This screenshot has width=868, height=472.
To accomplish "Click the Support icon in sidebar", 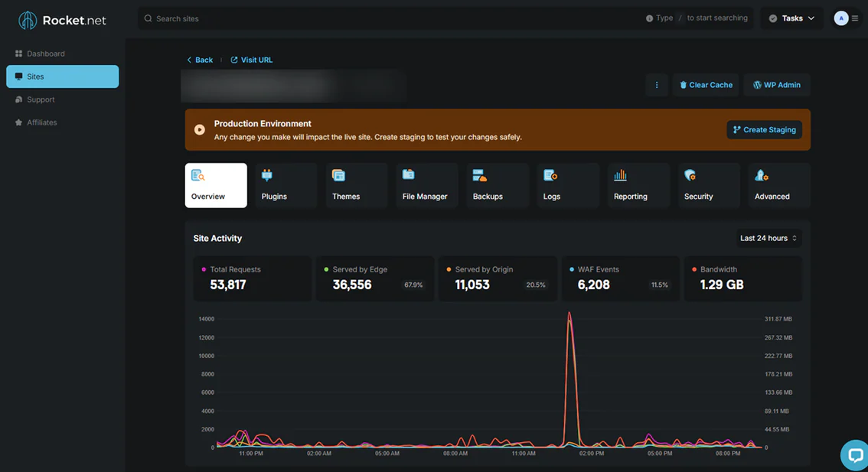I will click(x=18, y=99).
